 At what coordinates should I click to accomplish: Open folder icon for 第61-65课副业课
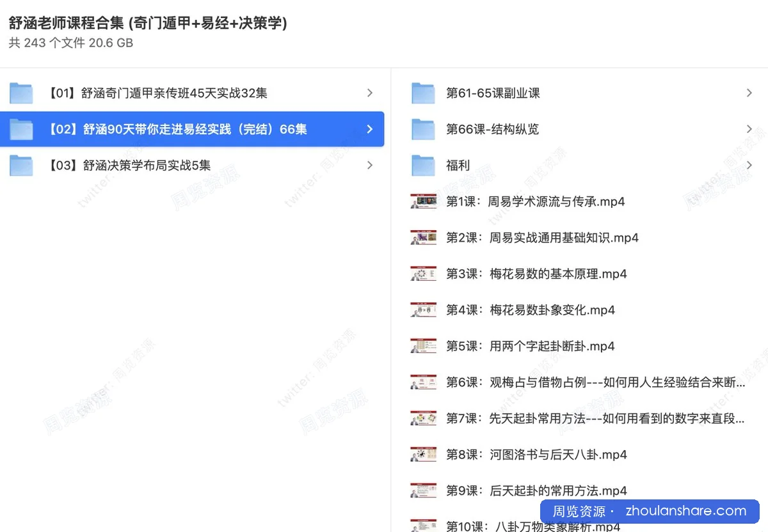423,93
